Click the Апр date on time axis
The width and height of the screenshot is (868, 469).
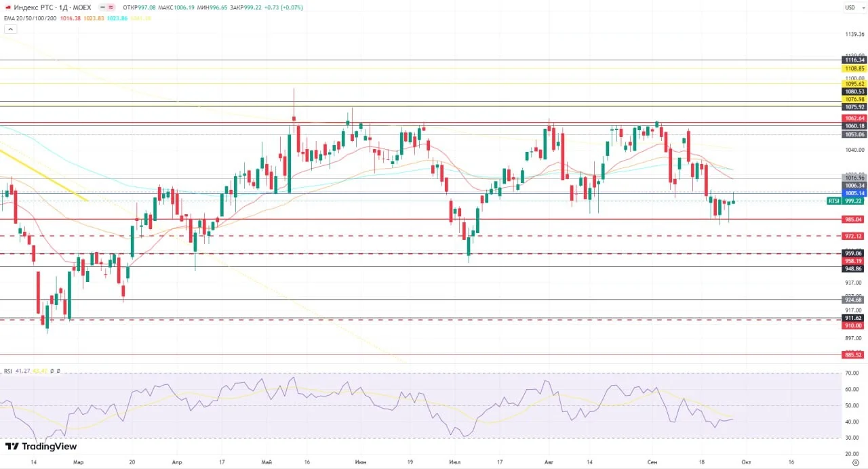[177, 462]
